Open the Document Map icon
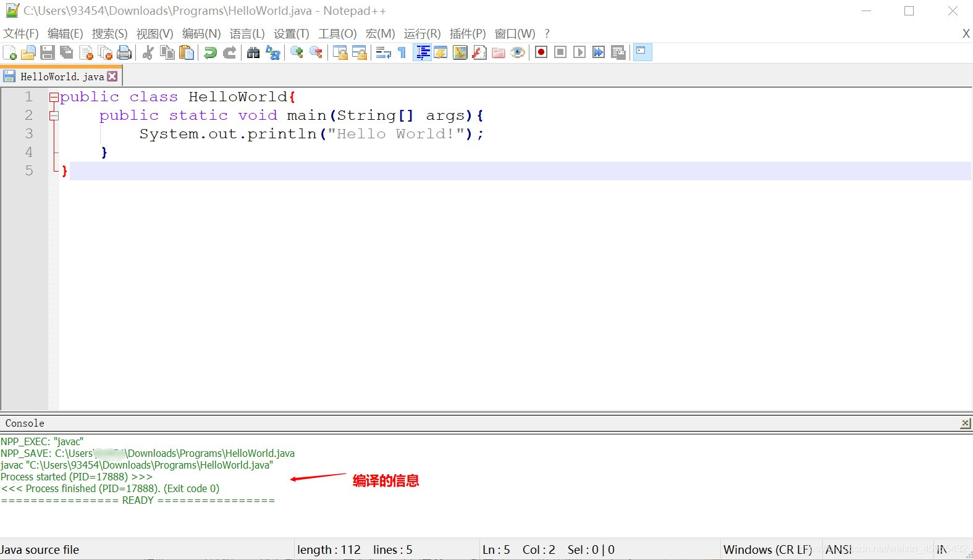Screen dimensions: 973x560 460,52
